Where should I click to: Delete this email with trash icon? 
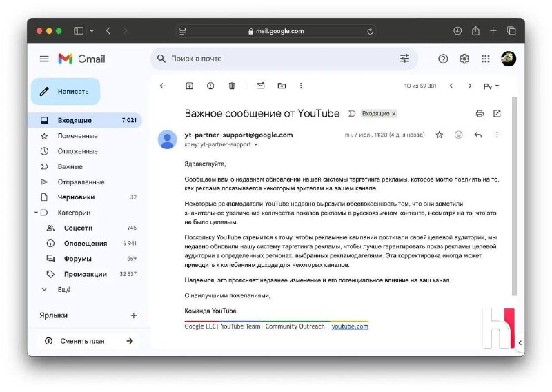point(232,86)
